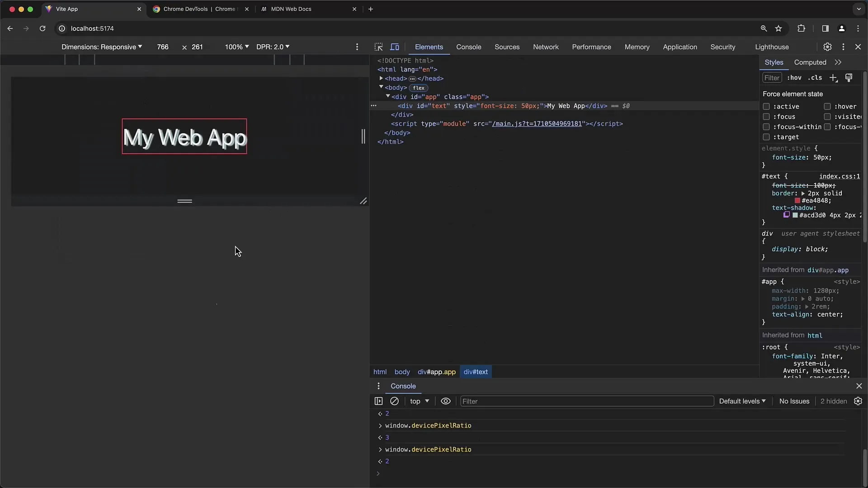Click the Styles filter input field

772,78
